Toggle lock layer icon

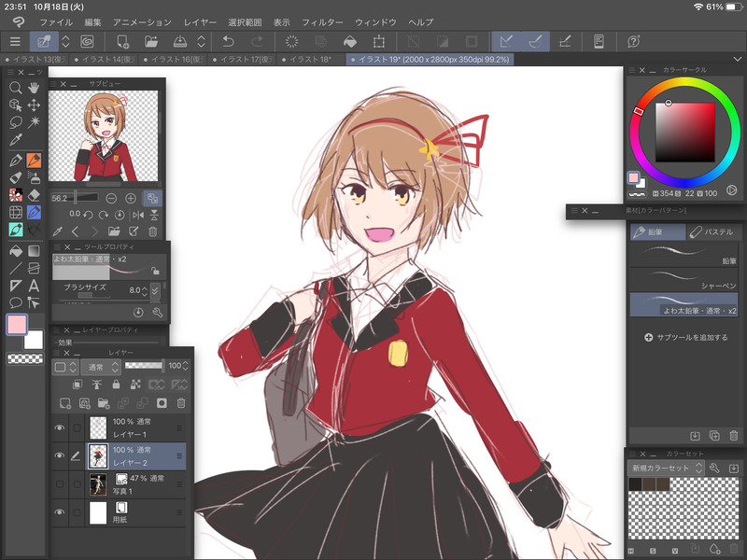pos(116,385)
